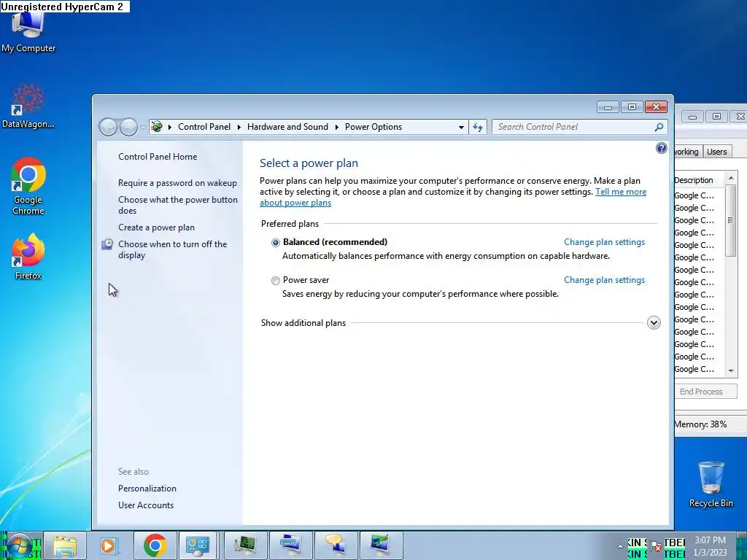The width and height of the screenshot is (747, 560).
Task: Click the Hardware and Sound breadcrumb
Action: [287, 127]
